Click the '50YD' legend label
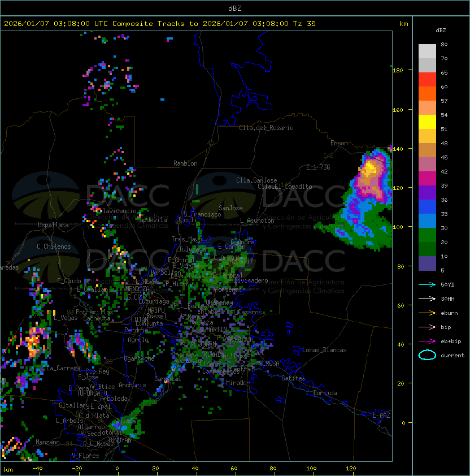This screenshot has width=470, height=476. 447,285
